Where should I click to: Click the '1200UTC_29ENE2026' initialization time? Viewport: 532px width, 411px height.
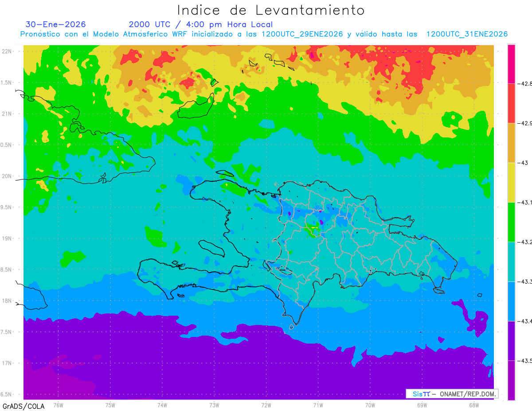point(302,34)
